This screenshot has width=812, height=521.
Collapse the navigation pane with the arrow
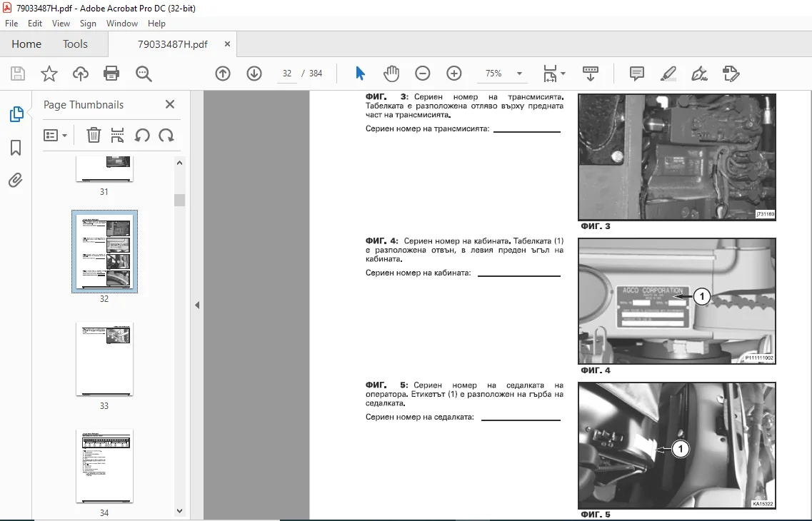[197, 305]
